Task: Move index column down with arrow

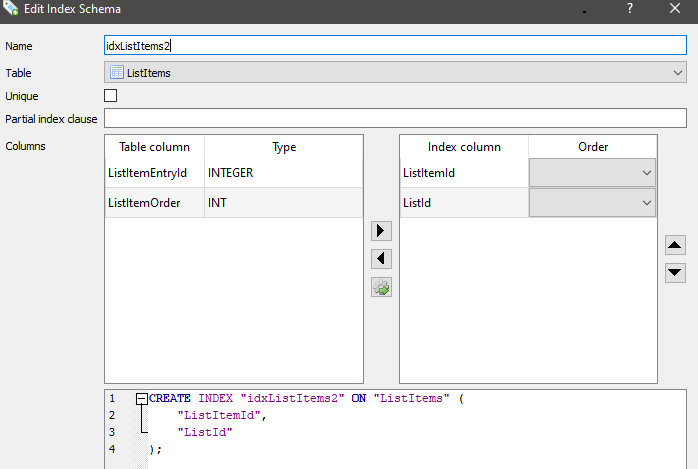Action: (675, 272)
